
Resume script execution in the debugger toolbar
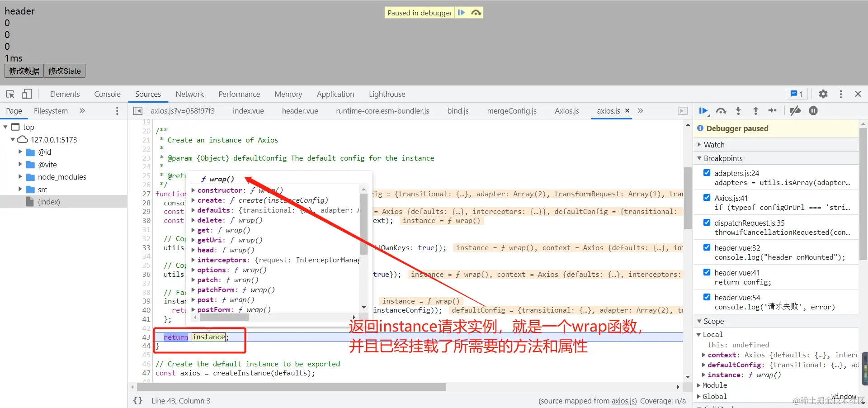tap(703, 111)
